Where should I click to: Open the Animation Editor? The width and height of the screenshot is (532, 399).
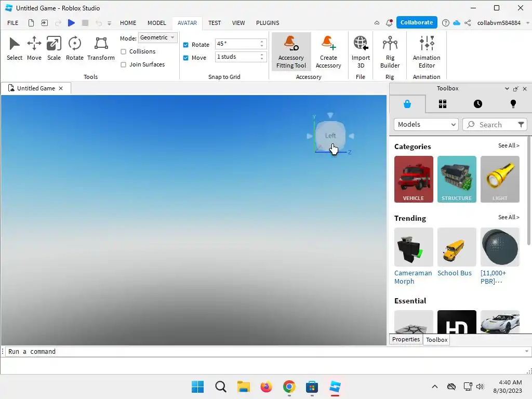tap(427, 51)
